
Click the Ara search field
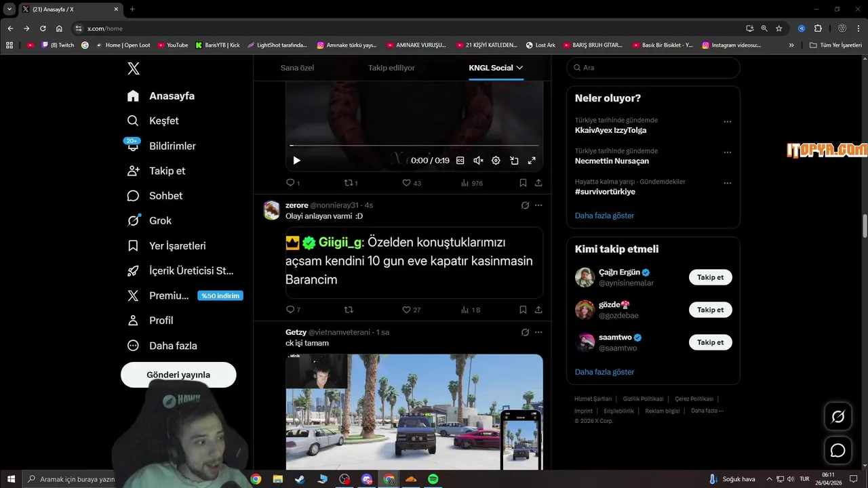(653, 68)
